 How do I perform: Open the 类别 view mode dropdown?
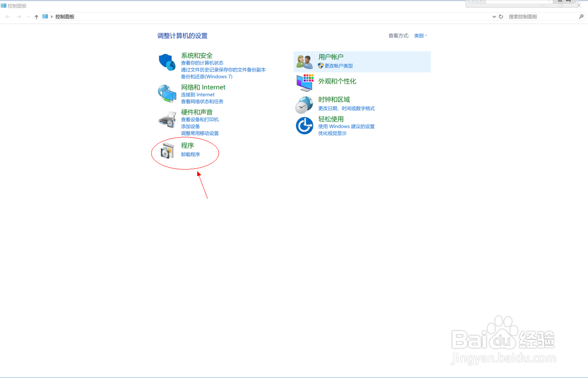[419, 36]
